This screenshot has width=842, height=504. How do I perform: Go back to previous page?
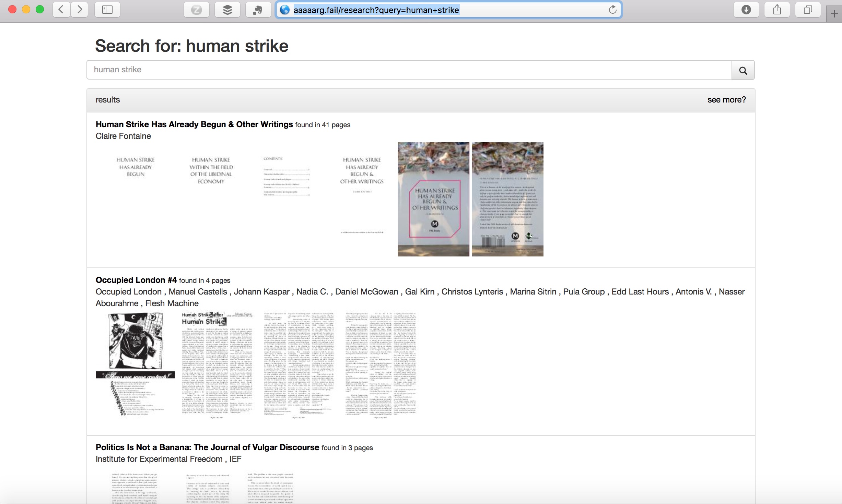(x=61, y=10)
